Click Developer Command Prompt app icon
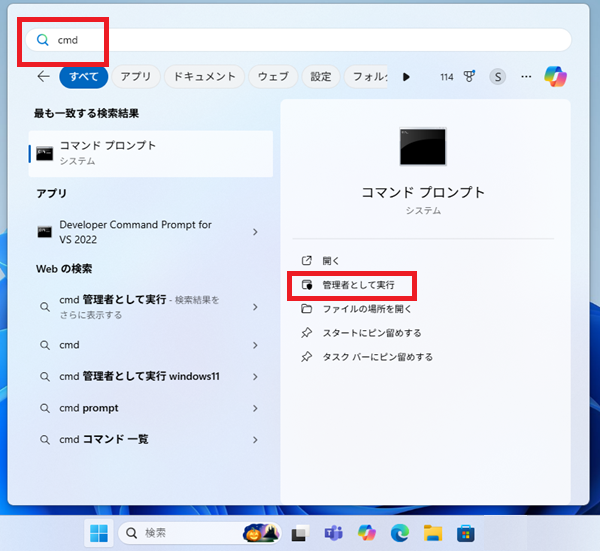The width and height of the screenshot is (600, 551). tap(44, 232)
